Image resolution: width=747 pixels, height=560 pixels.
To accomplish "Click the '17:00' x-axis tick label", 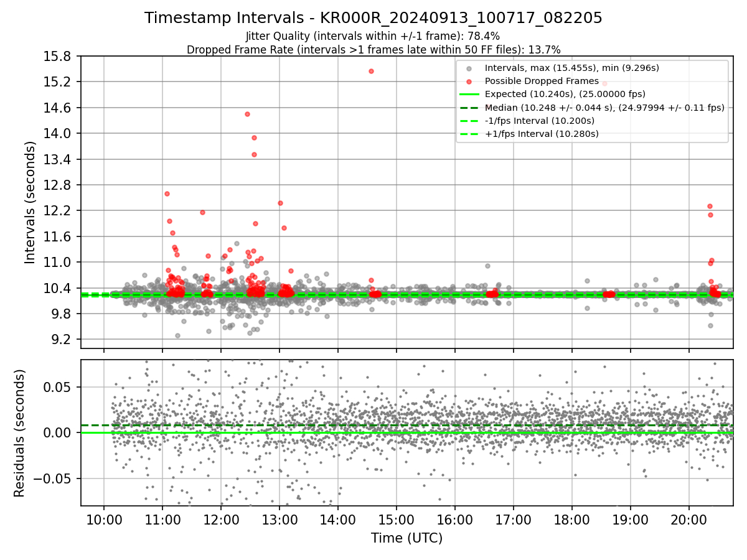I will point(513,520).
